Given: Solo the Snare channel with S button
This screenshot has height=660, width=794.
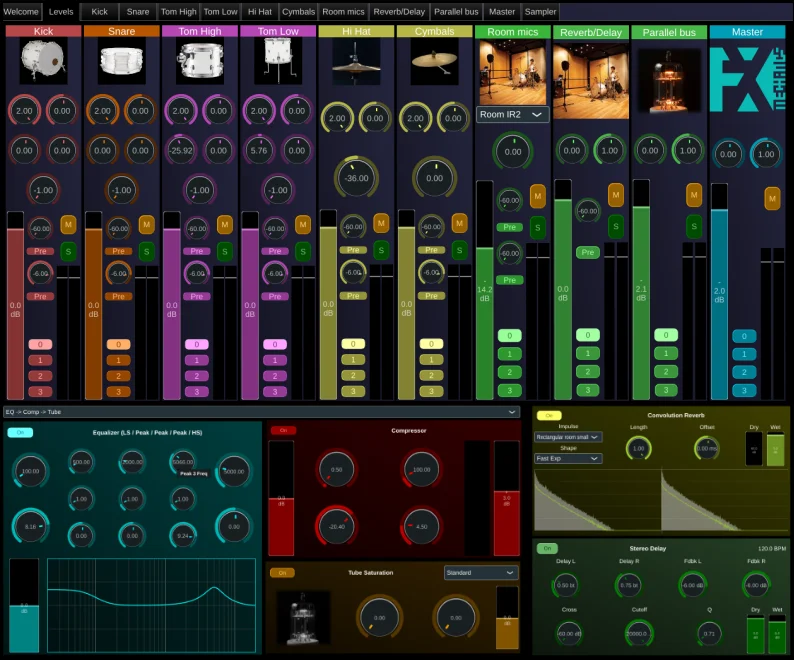Looking at the screenshot, I should pos(146,250).
